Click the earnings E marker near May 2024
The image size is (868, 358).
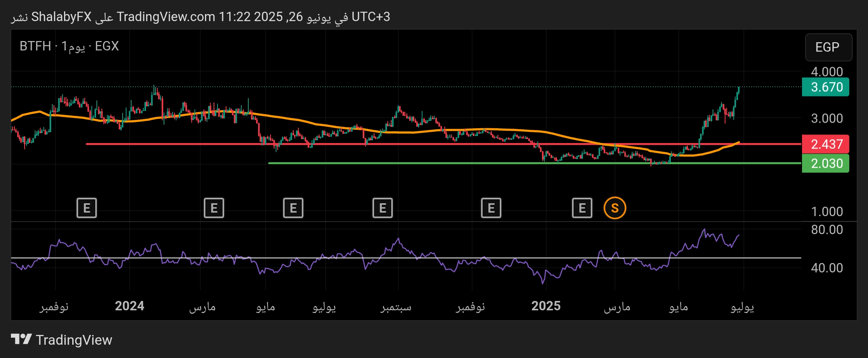coord(293,208)
